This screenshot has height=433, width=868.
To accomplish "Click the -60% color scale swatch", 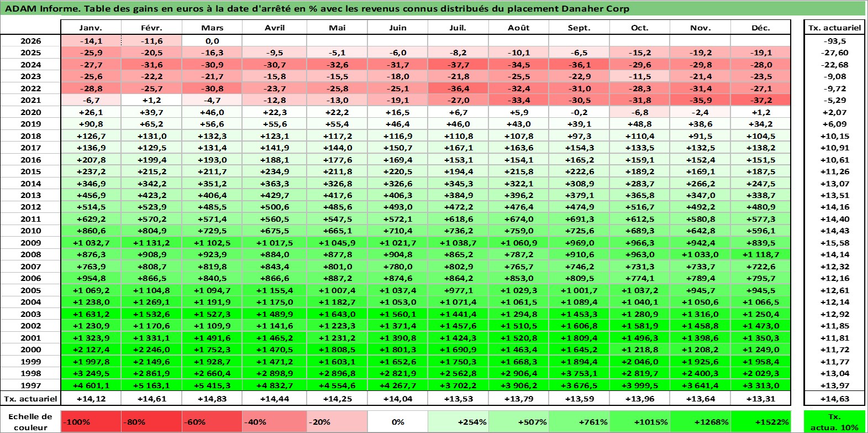I will [212, 422].
